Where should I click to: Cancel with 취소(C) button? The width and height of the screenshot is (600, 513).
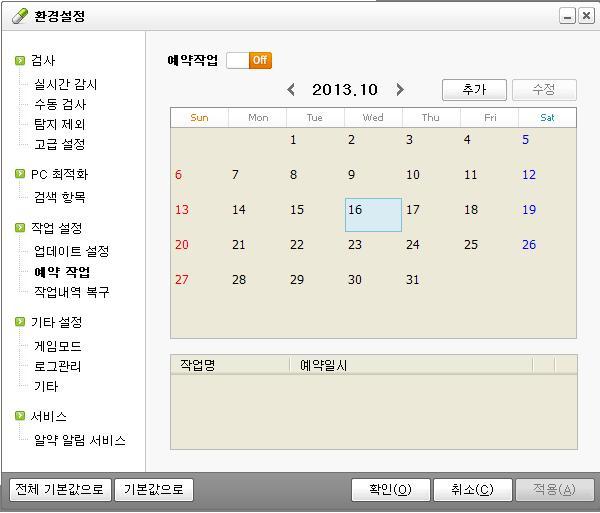(x=473, y=490)
